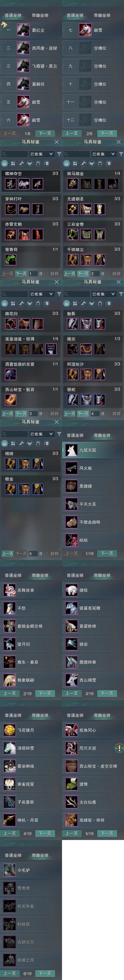Screen dimensions: 124x980
Task: Click the 飞花揽月 golden mount icon
Action: [x=9, y=730]
